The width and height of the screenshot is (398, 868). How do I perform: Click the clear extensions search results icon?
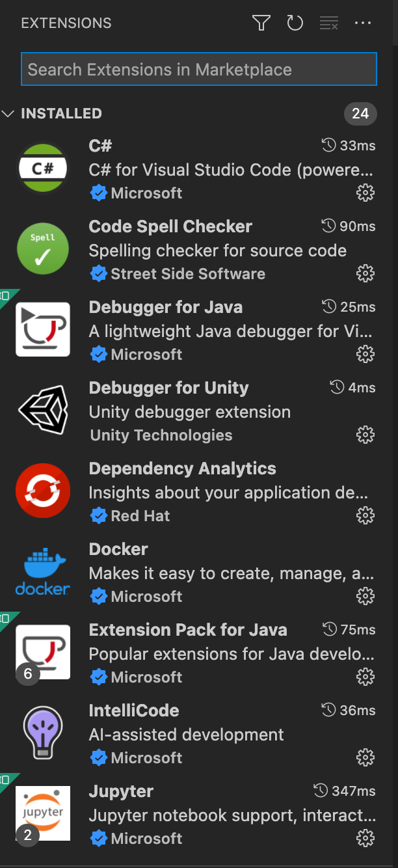click(329, 23)
